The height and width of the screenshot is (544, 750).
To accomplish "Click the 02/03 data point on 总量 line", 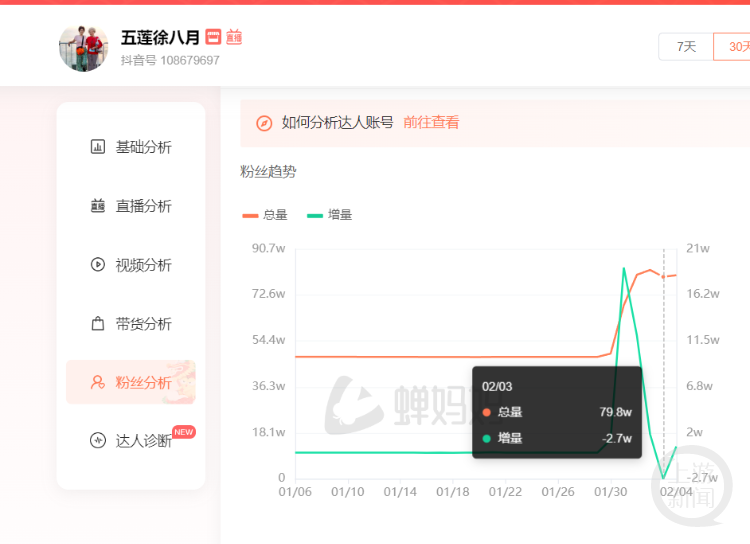I will pyautogui.click(x=663, y=277).
